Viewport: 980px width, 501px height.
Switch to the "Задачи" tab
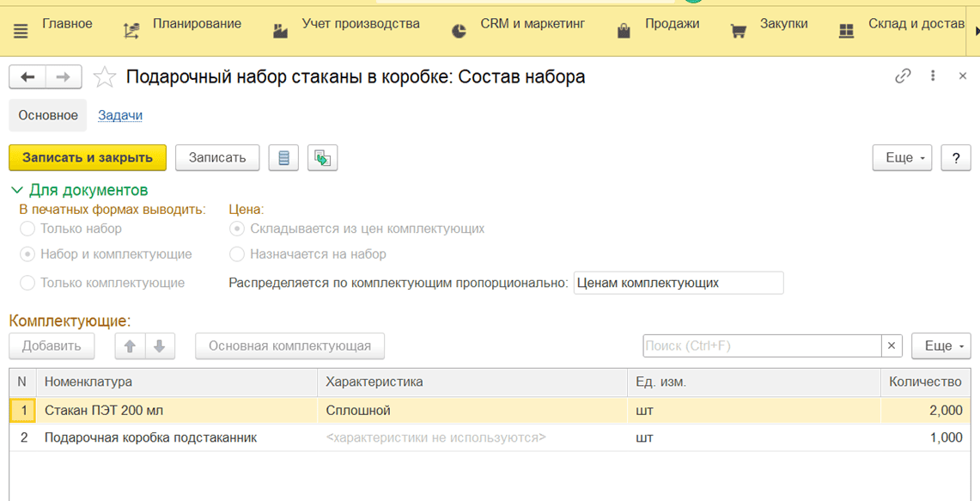(120, 115)
